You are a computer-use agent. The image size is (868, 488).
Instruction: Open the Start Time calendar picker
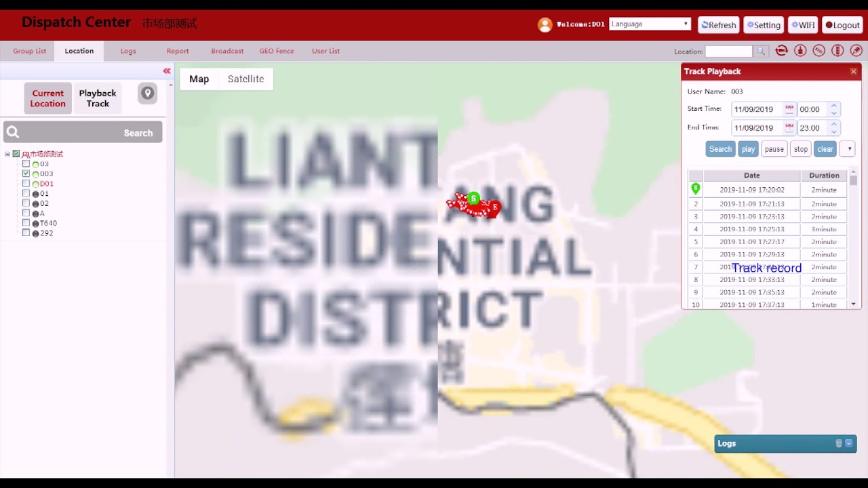(789, 108)
